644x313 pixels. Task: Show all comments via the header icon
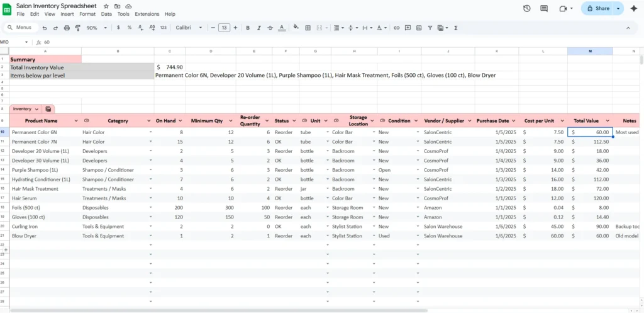(x=544, y=8)
